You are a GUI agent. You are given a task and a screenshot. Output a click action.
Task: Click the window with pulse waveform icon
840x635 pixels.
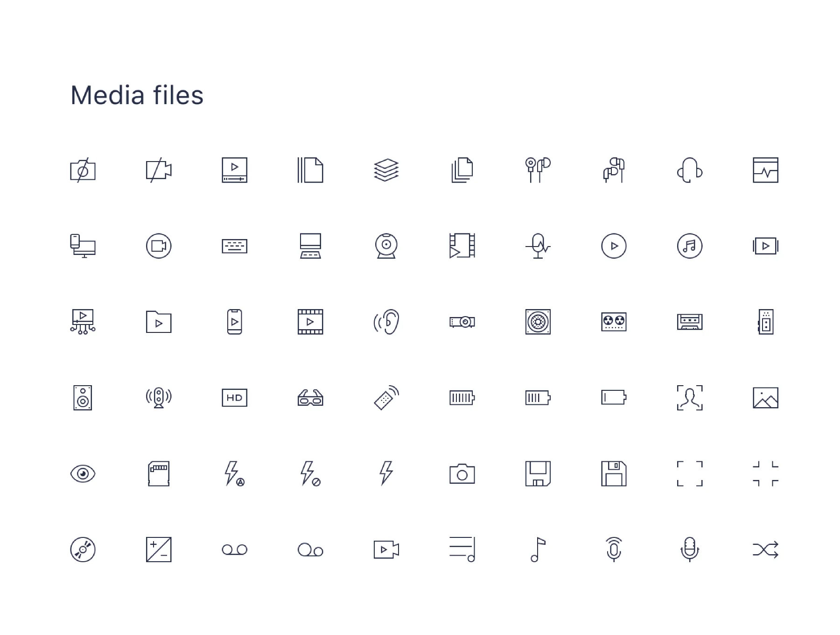(x=765, y=170)
